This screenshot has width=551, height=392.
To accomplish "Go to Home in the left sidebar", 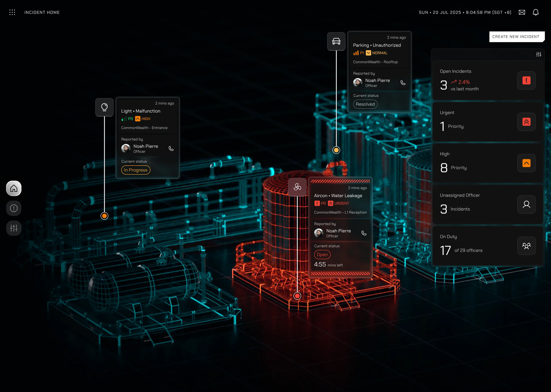I will tap(14, 188).
